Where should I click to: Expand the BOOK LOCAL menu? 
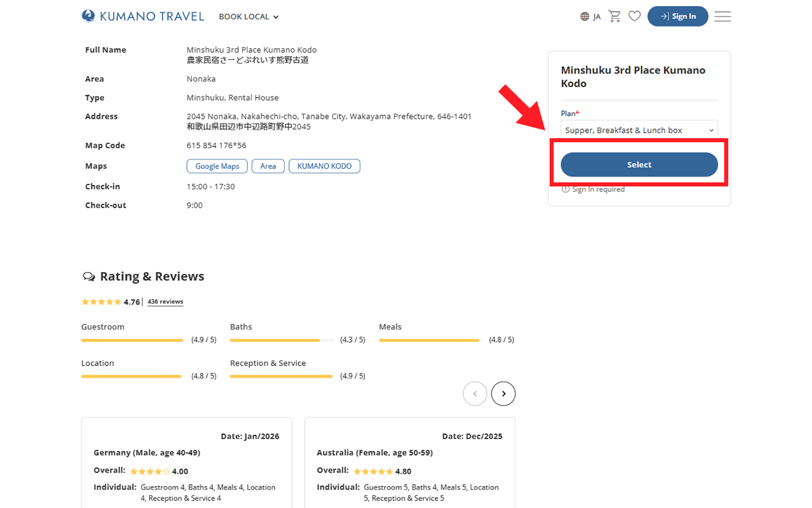249,17
